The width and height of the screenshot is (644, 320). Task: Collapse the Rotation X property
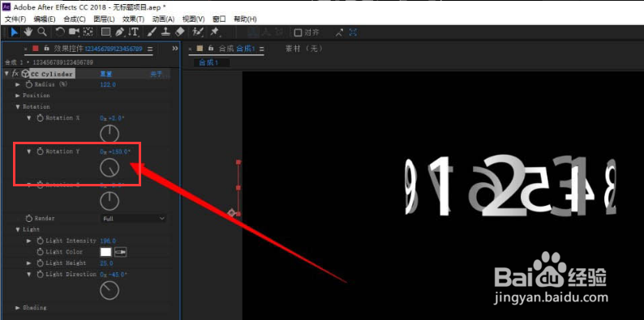[x=28, y=117]
